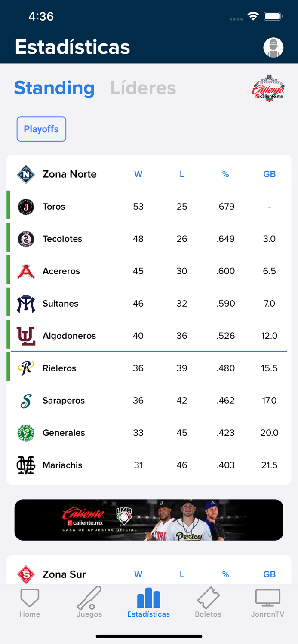
Task: Select the Rieleros team crest
Action: 25,368
